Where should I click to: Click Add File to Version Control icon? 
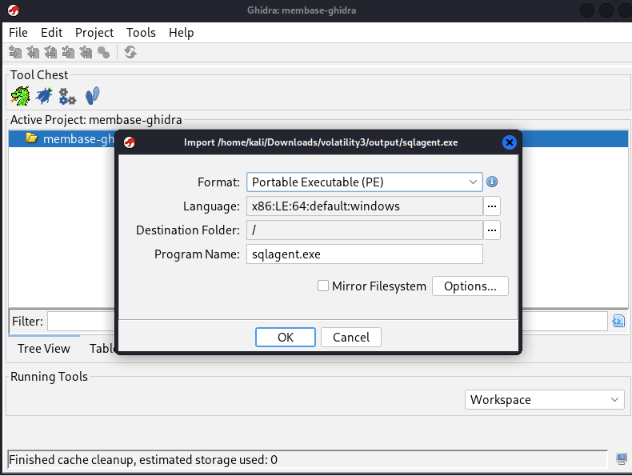[x=15, y=52]
